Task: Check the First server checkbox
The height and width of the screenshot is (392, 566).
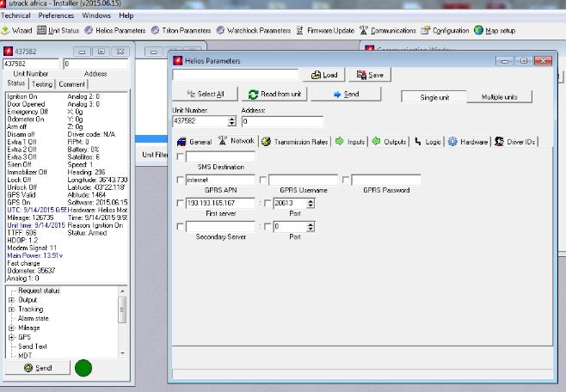Action: (x=180, y=203)
